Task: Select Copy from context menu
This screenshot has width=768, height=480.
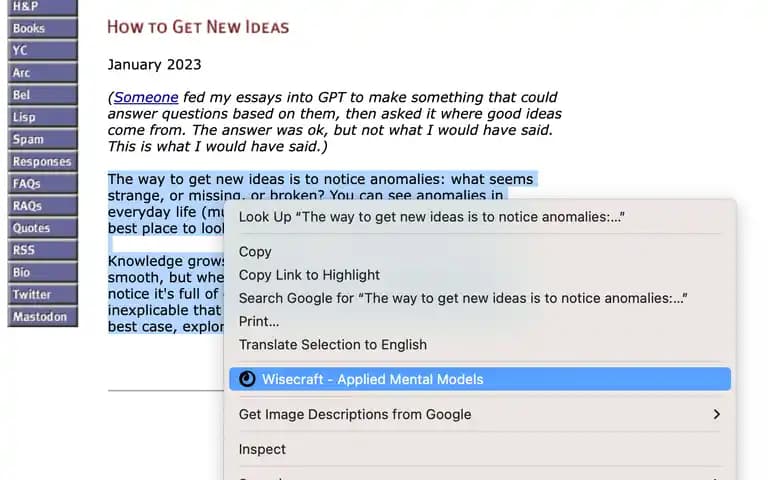Action: (x=480, y=252)
